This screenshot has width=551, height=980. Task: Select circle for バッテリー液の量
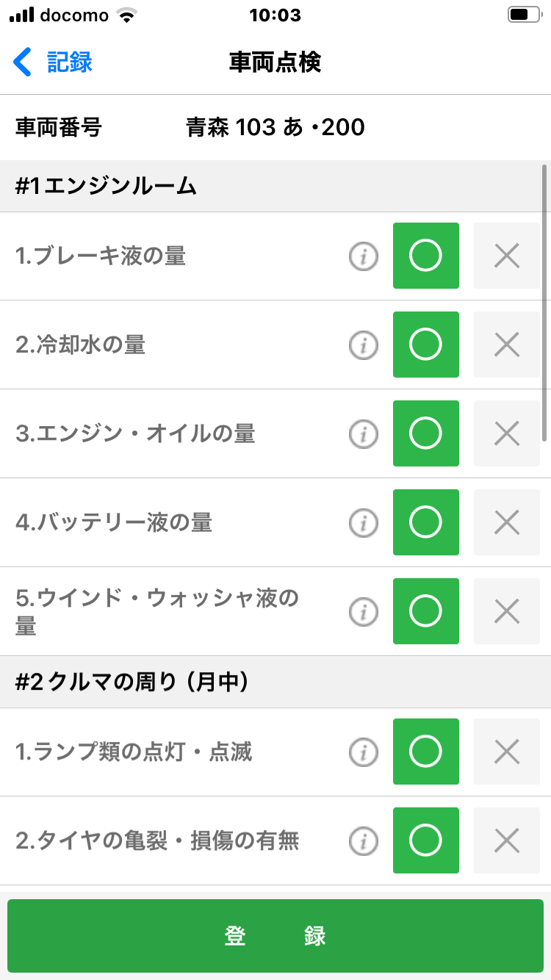[x=426, y=522]
